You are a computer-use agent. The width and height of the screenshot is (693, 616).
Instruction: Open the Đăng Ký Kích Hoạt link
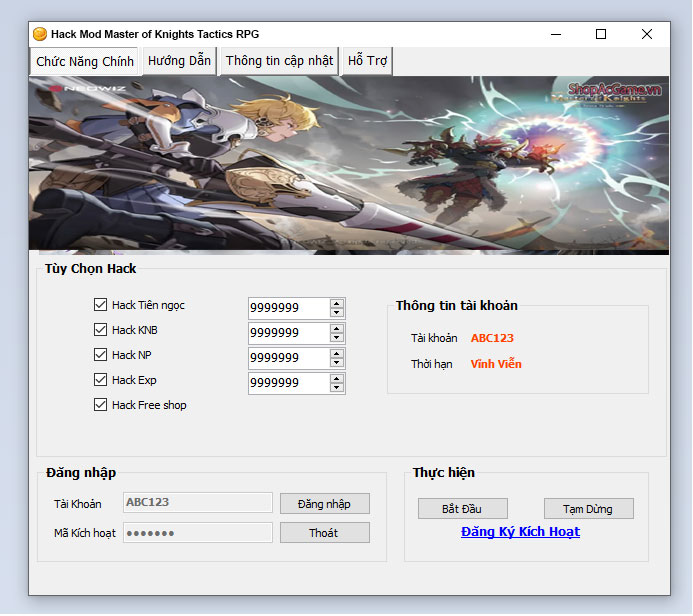point(520,532)
